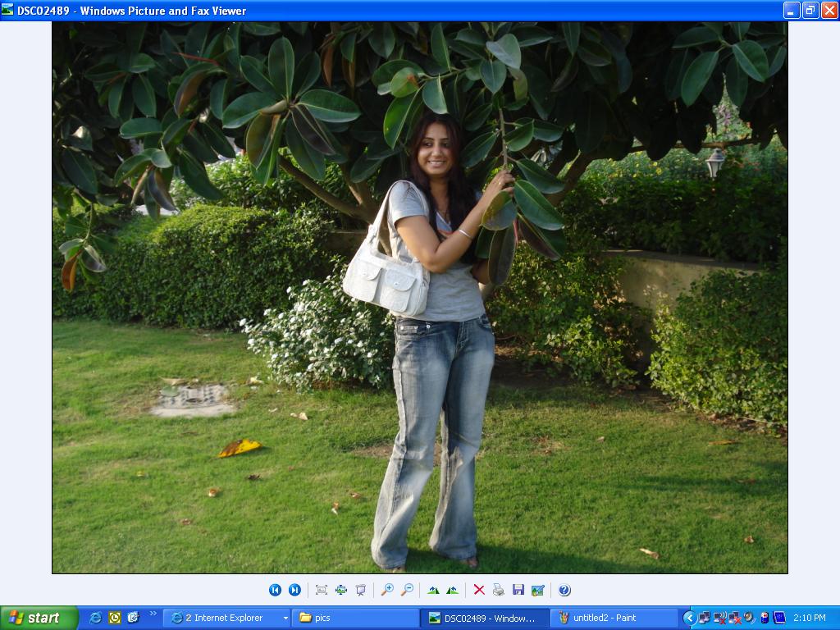
Task: Open image for editing
Action: (537, 590)
